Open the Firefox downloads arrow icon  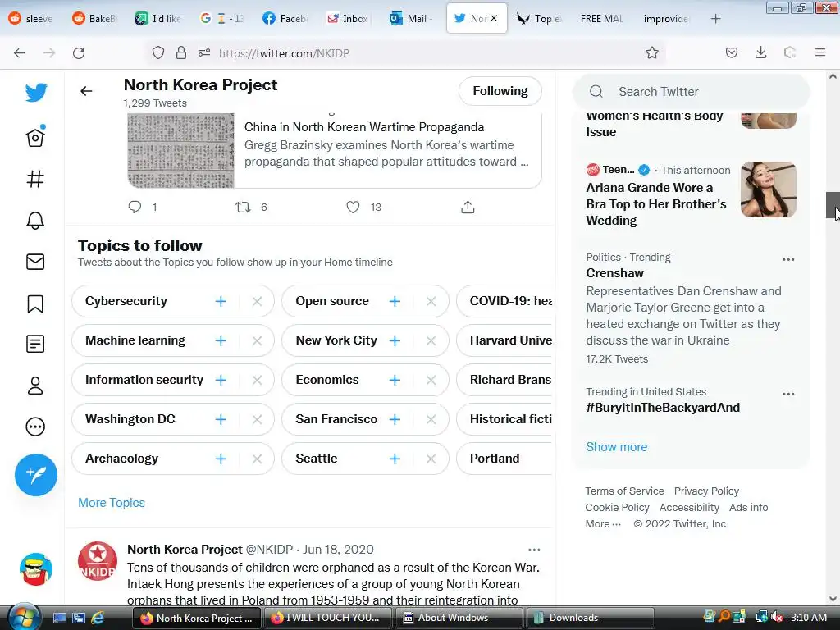coord(760,52)
